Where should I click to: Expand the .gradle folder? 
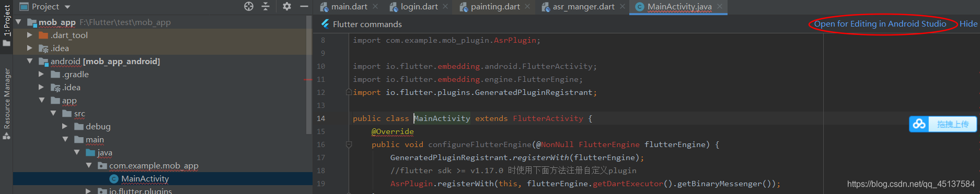[41, 74]
